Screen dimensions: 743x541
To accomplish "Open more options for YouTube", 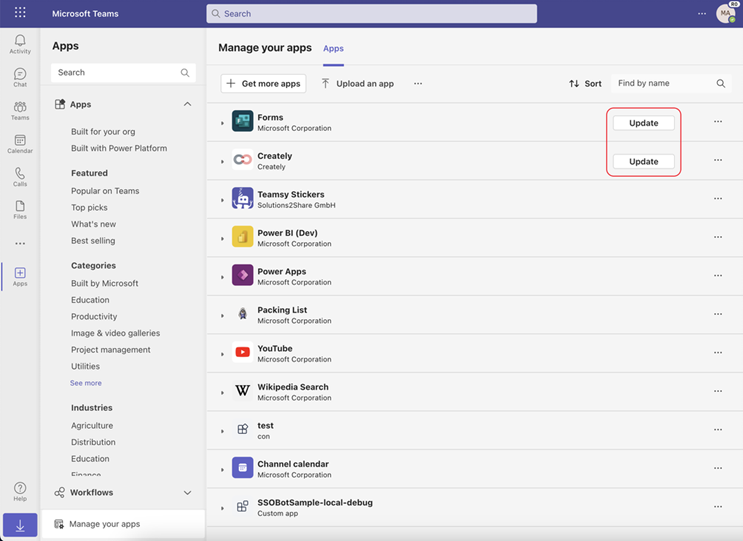I will pyautogui.click(x=718, y=352).
